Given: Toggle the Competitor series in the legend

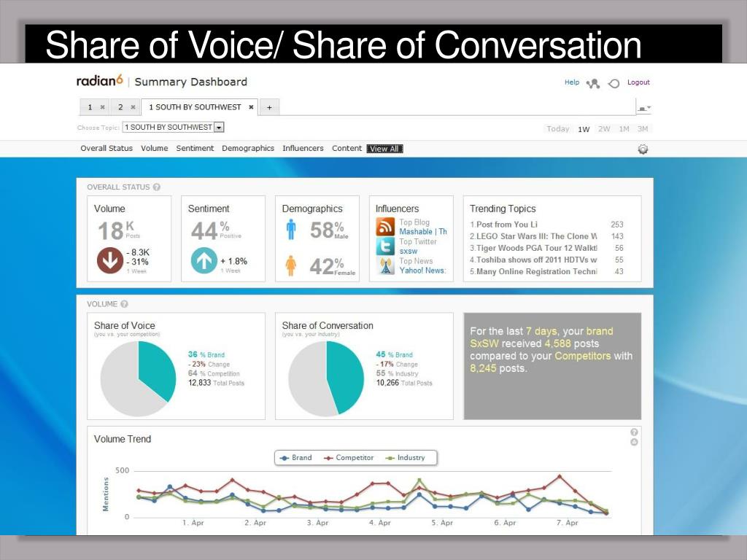Looking at the screenshot, I should [349, 458].
